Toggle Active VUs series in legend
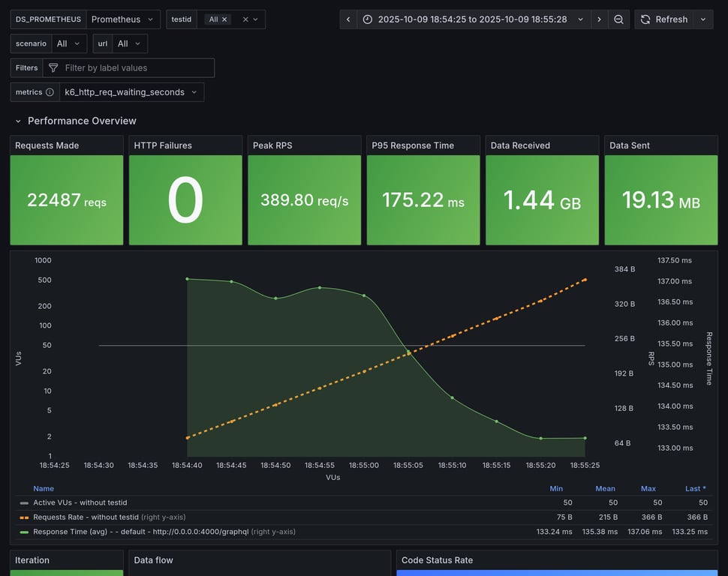The image size is (728, 576). (x=80, y=502)
